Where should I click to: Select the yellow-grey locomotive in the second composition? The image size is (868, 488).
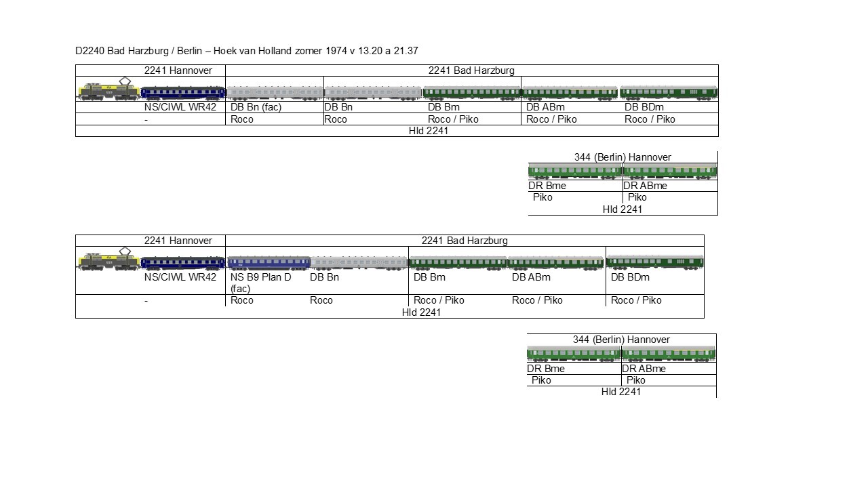point(108,260)
